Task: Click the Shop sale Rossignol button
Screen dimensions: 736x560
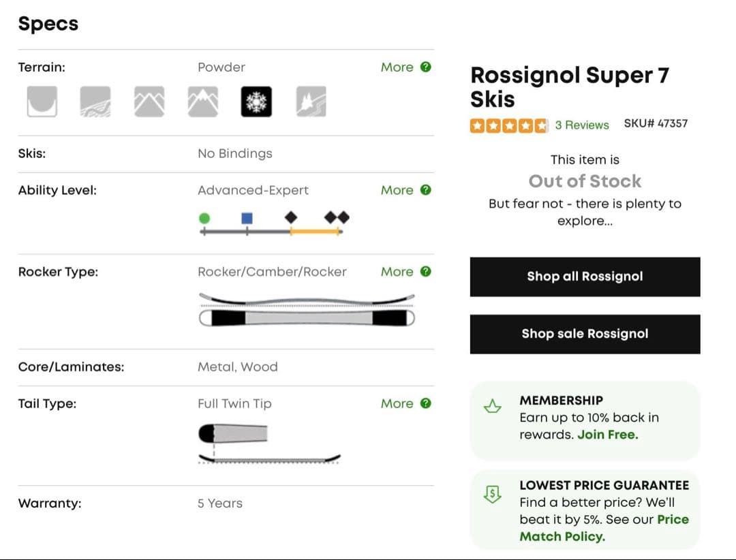Action: (585, 334)
